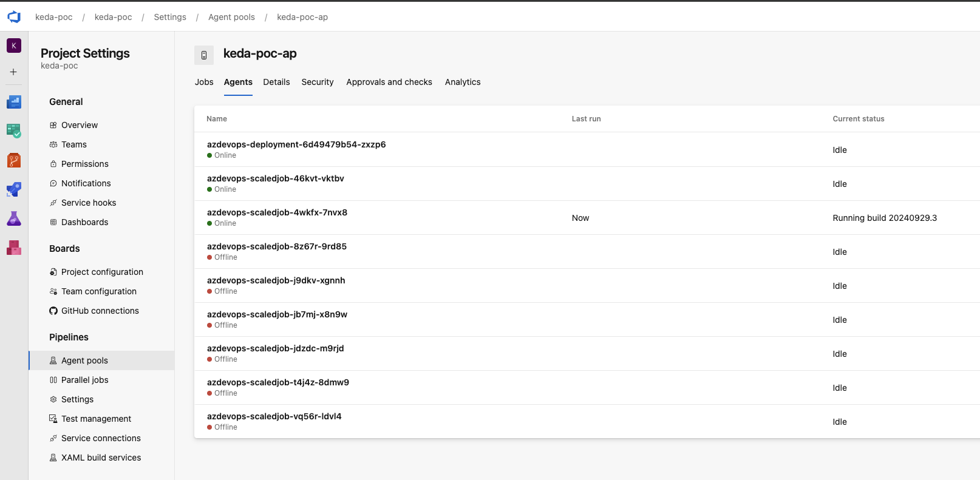Click the Test management icon

53,419
